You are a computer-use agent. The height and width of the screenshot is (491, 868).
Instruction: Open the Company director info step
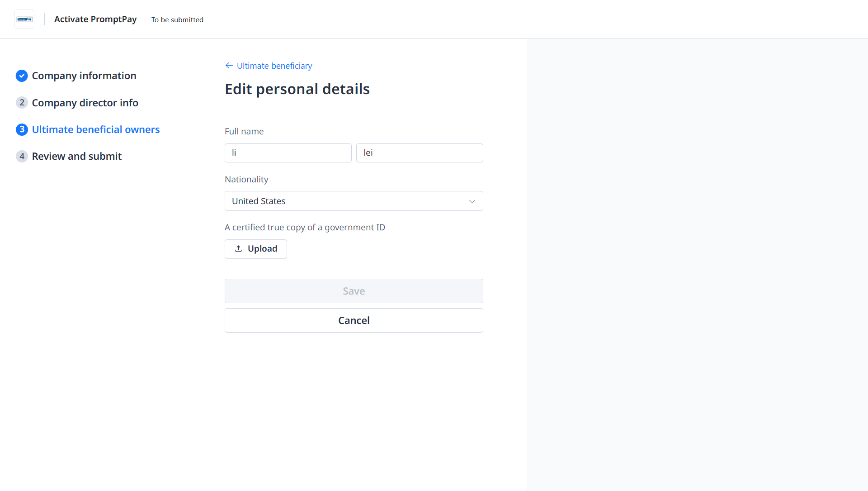point(85,103)
